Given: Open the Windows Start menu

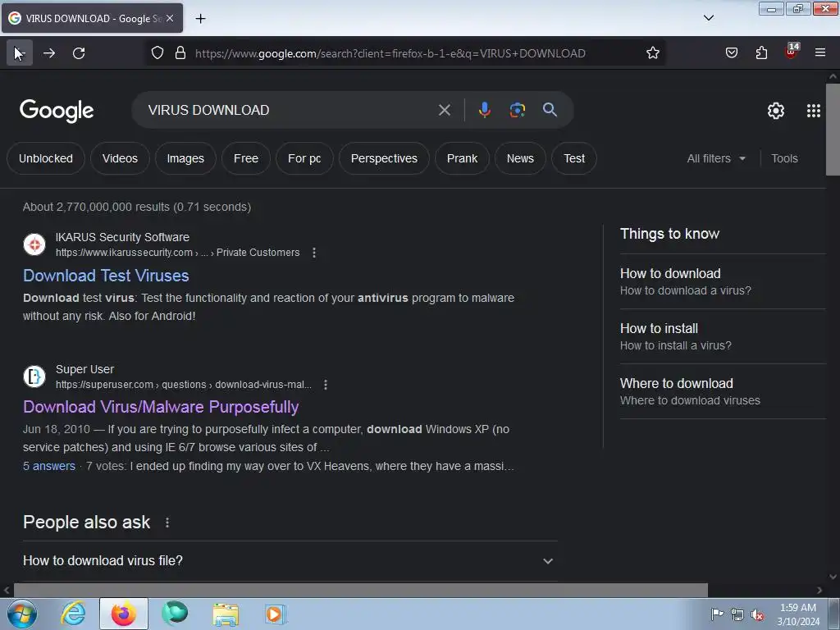Looking at the screenshot, I should point(22,614).
